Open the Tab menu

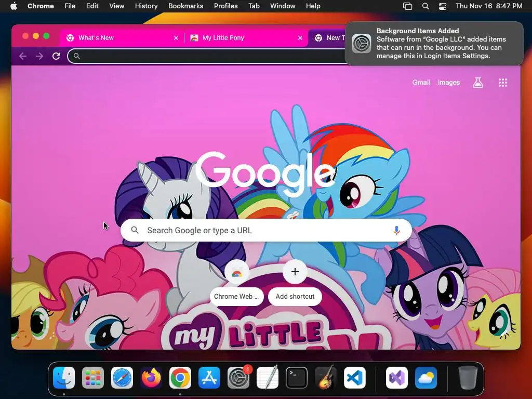pos(254,6)
